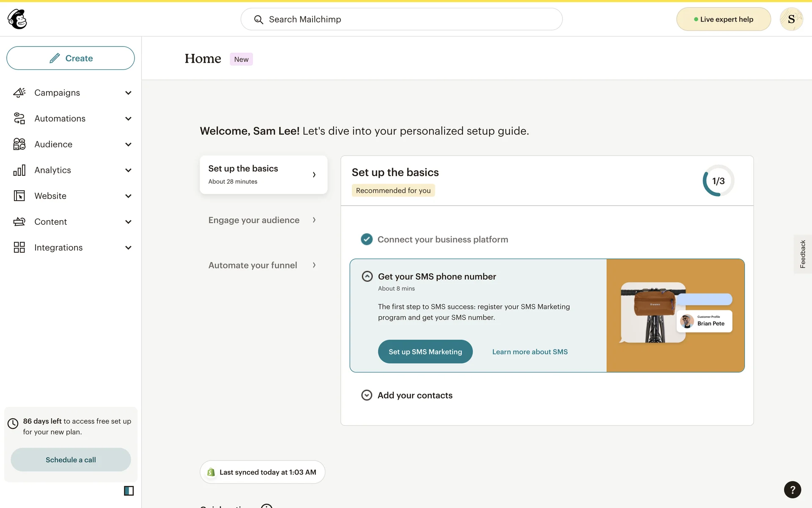Image resolution: width=812 pixels, height=508 pixels.
Task: Collapse the sidebar panel icon
Action: pos(129,491)
